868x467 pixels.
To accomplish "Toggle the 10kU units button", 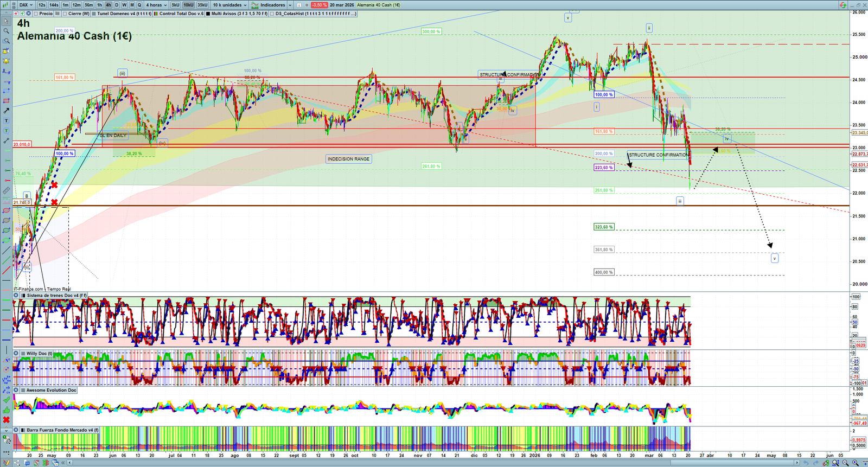I will [189, 5].
